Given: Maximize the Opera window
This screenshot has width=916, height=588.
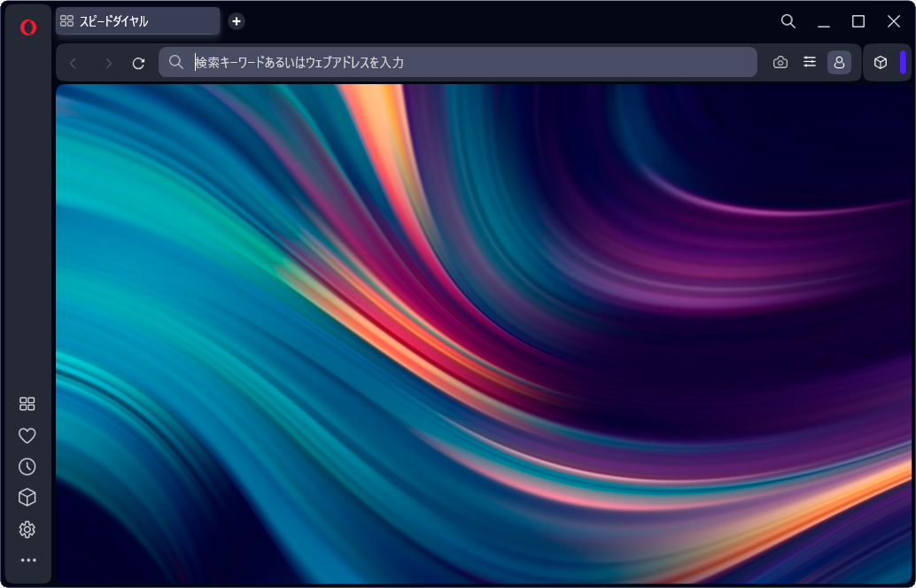Looking at the screenshot, I should click(x=858, y=21).
